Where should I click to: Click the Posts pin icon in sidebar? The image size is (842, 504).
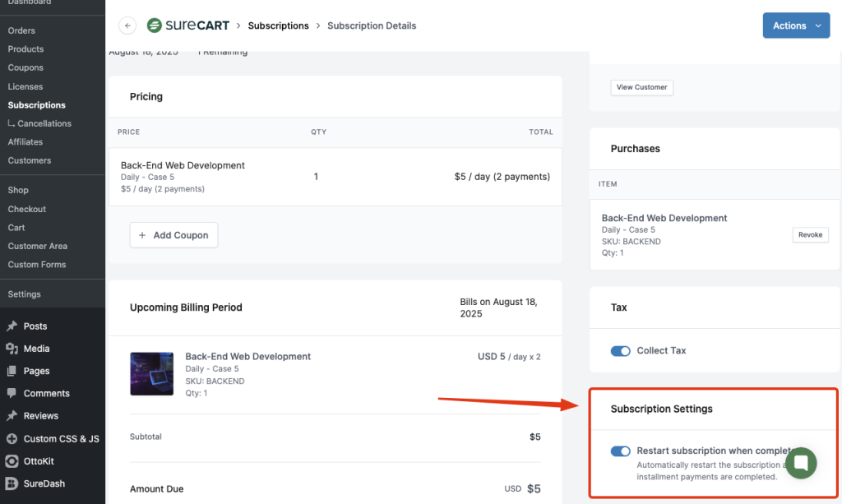(12, 326)
